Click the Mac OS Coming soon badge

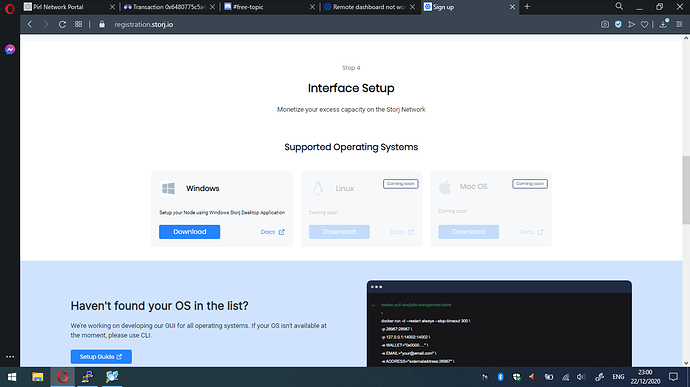(530, 184)
